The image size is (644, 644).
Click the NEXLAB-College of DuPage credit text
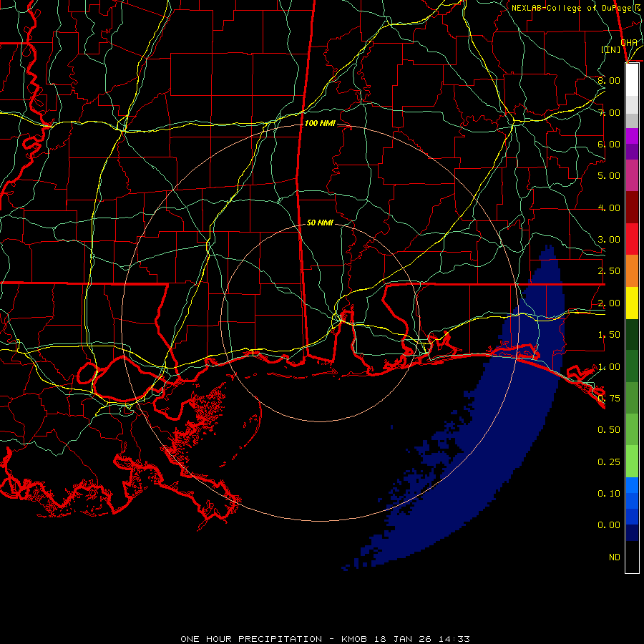click(577, 8)
